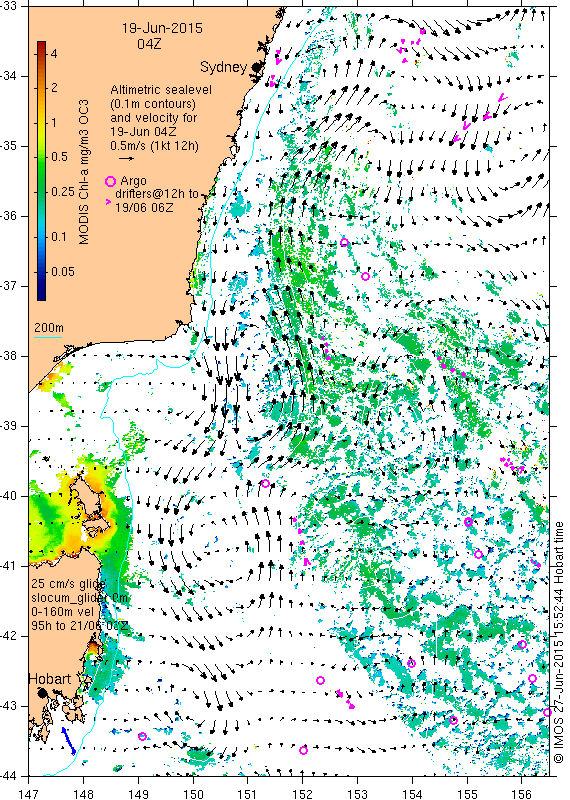This screenshot has width=570, height=800.
Task: Select the Argo float near 153.2E 36.9S
Action: [x=365, y=277]
